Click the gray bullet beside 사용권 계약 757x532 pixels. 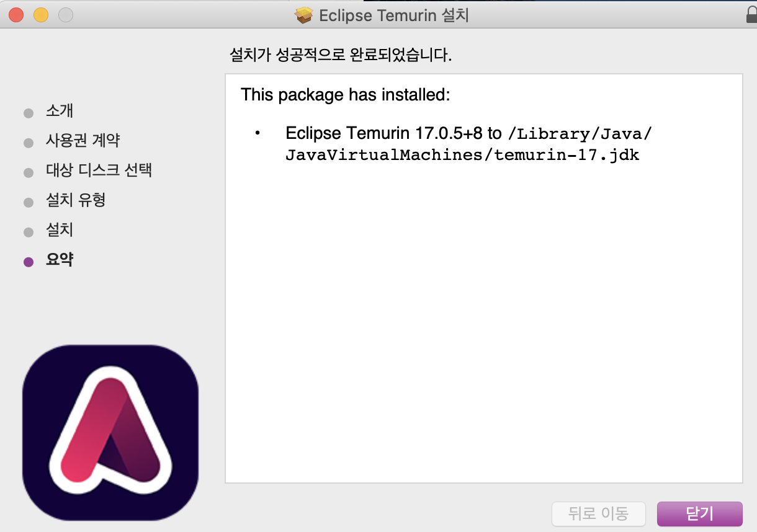click(29, 143)
